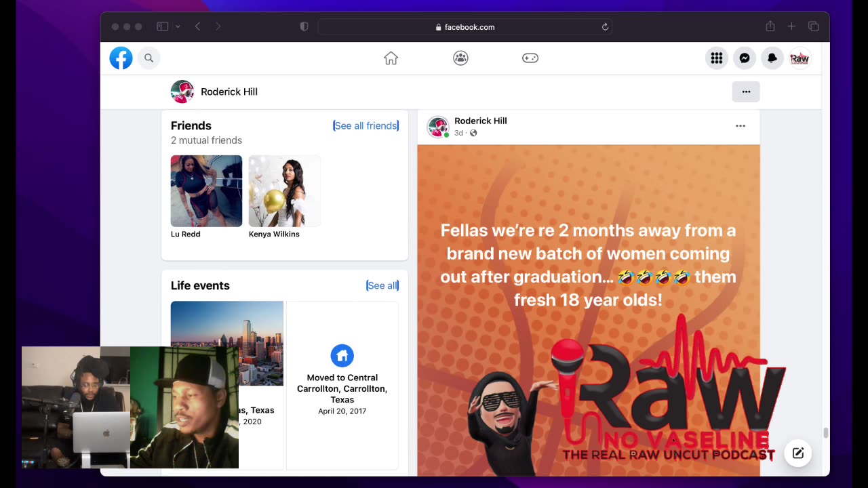This screenshot has height=488, width=868.
Task: Open Facebook search magnifier icon
Action: [x=149, y=58]
